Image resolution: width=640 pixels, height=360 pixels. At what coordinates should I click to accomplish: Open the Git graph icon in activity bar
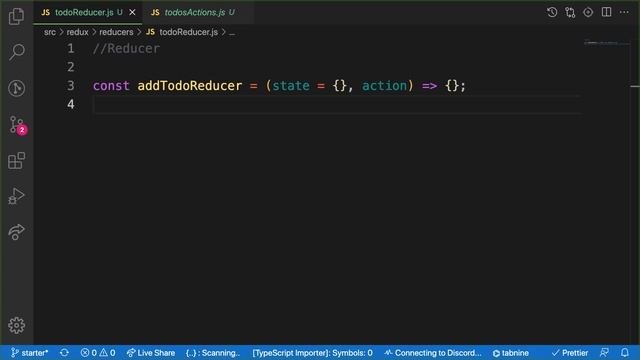16,88
